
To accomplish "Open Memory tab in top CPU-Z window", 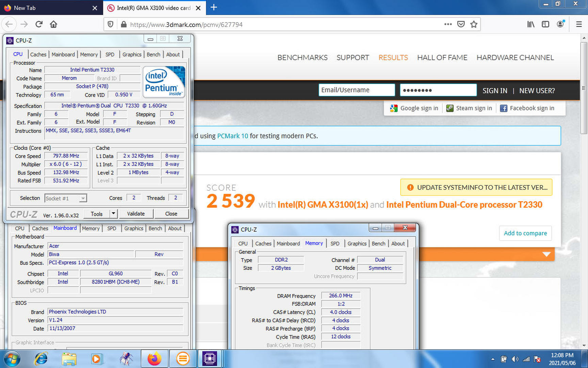I will 89,55.
